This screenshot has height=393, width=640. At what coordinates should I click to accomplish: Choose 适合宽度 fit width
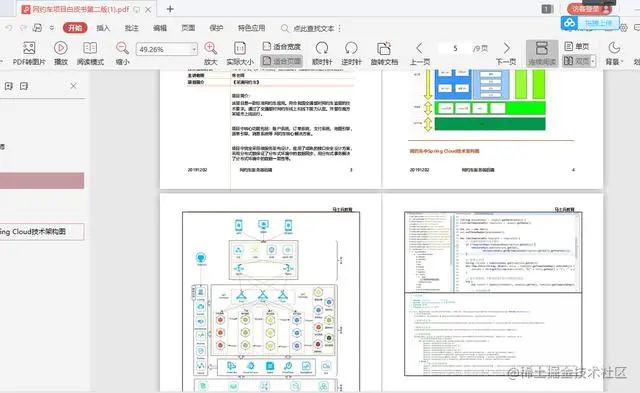coord(282,46)
